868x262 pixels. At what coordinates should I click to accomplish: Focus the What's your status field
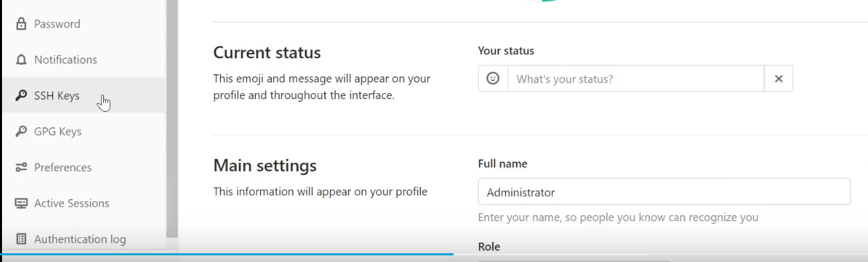point(636,78)
